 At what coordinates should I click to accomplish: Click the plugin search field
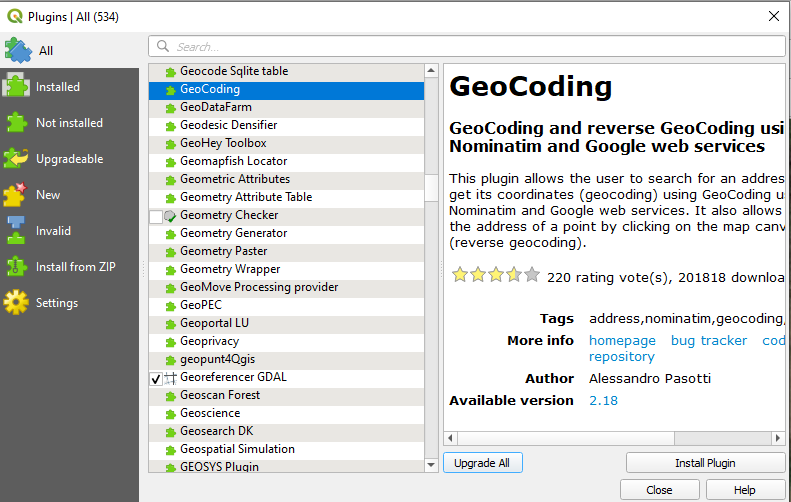[467, 46]
